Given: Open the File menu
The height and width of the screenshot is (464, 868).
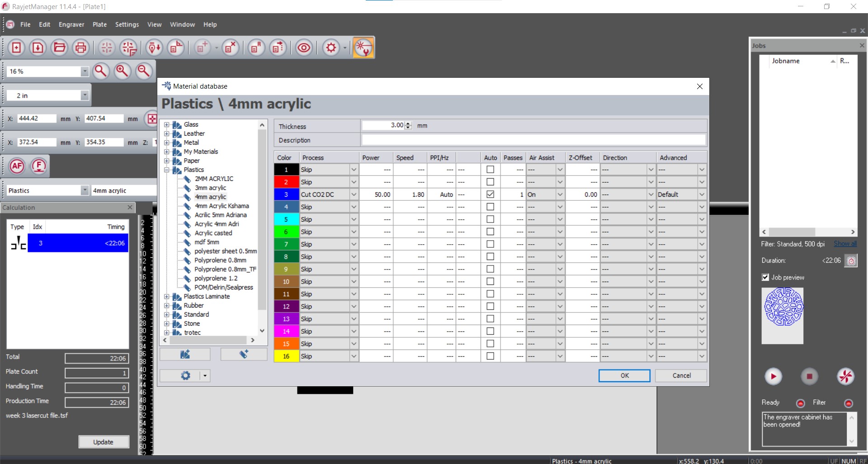Looking at the screenshot, I should pos(25,24).
